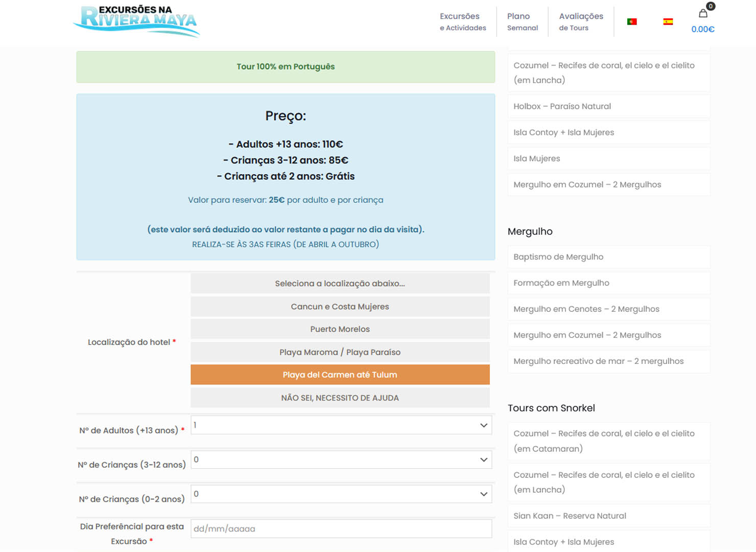Expand Nº de Crianças (3-12 anos) dropdown

pos(341,459)
